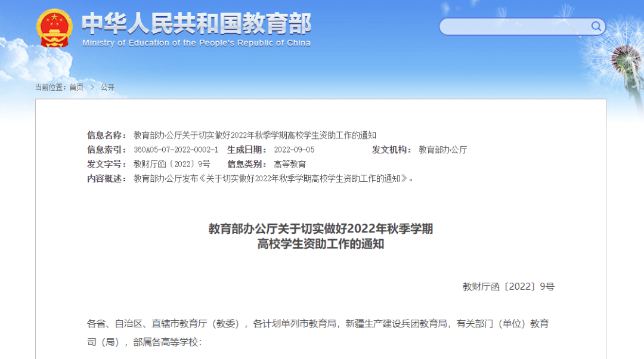Click the 内容概述 label
The image size is (644, 359).
(107, 178)
